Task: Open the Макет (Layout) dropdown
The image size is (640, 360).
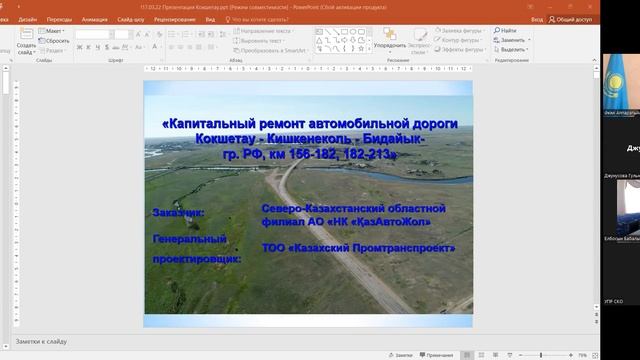Action: coord(51,31)
